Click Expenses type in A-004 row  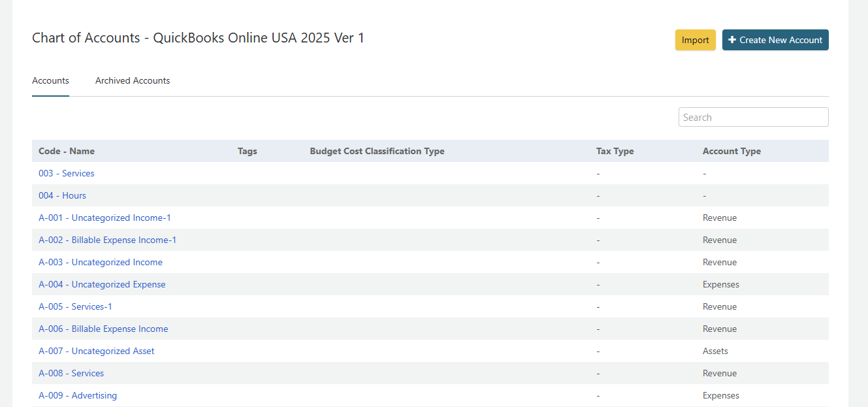[x=721, y=284]
